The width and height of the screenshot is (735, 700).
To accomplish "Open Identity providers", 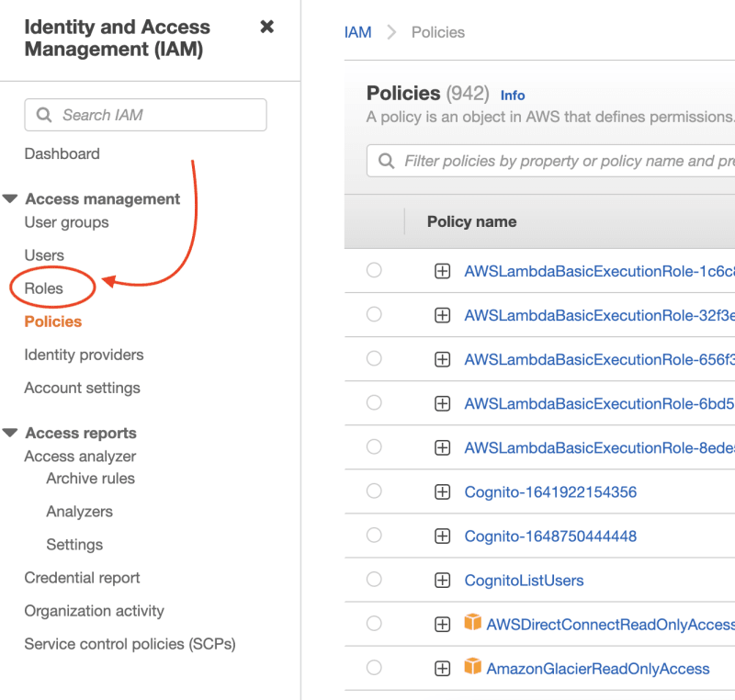I will pos(84,355).
